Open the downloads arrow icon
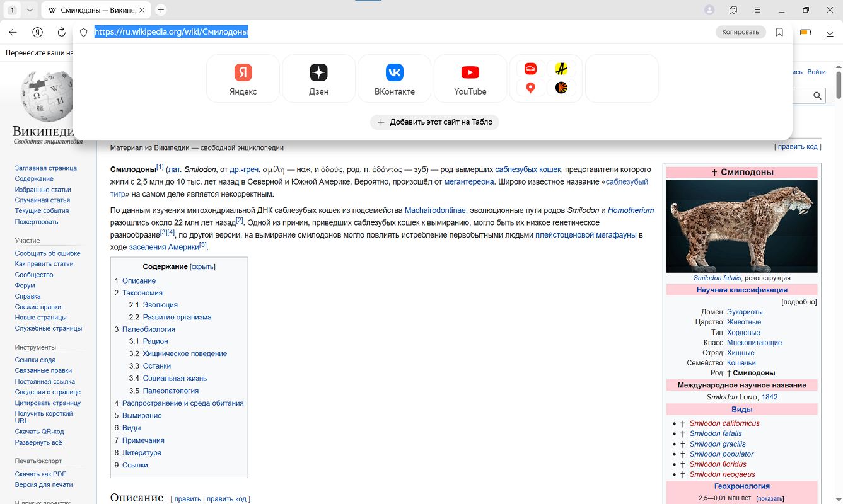843x504 pixels. coord(830,32)
